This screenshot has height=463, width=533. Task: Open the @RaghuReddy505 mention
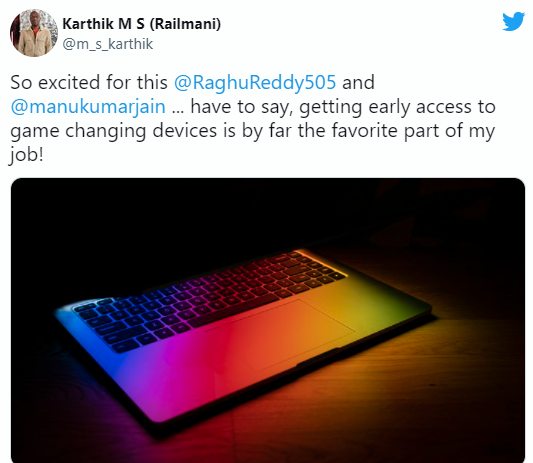pos(255,83)
